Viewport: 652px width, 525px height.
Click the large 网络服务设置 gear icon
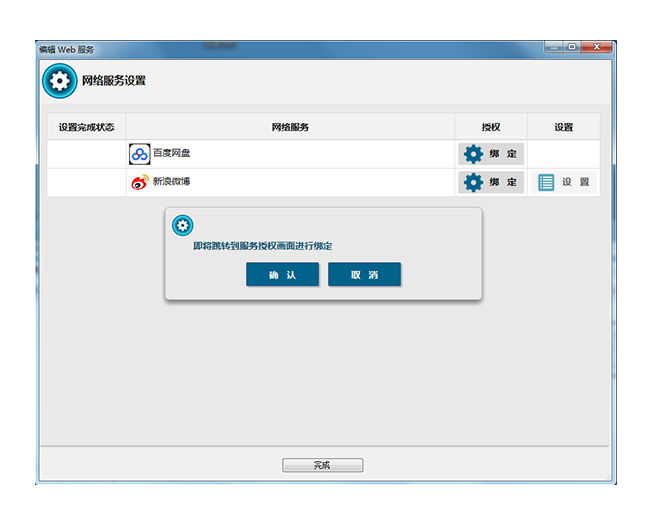(x=59, y=81)
